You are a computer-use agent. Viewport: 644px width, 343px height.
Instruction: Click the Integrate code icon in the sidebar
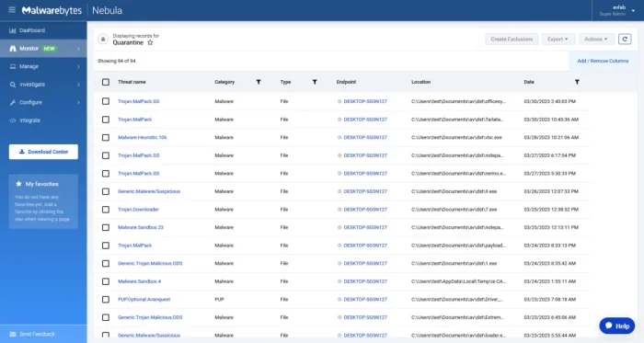click(13, 120)
